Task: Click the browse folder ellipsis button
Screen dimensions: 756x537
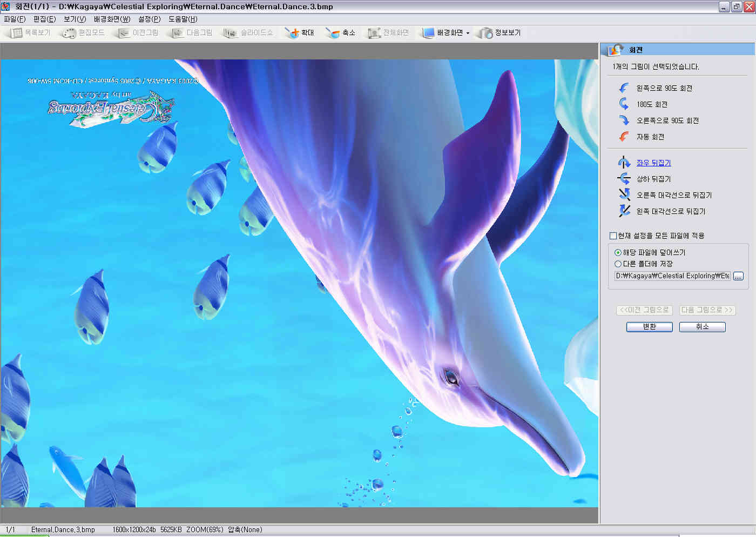Action: [x=738, y=276]
